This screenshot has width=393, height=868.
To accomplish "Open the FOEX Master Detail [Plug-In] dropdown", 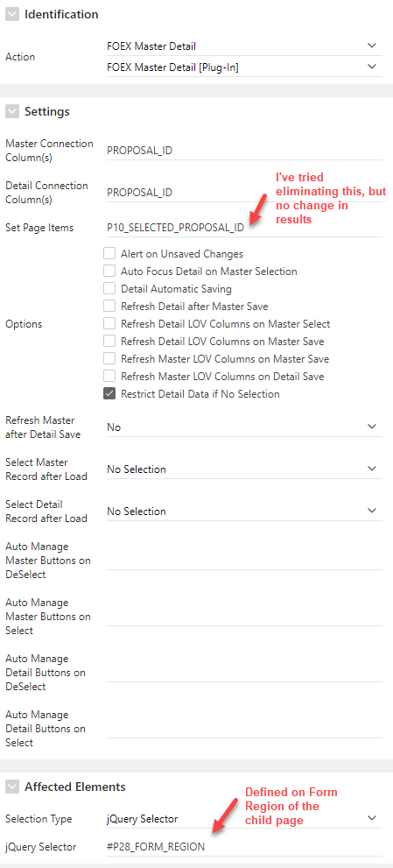I will (x=244, y=67).
